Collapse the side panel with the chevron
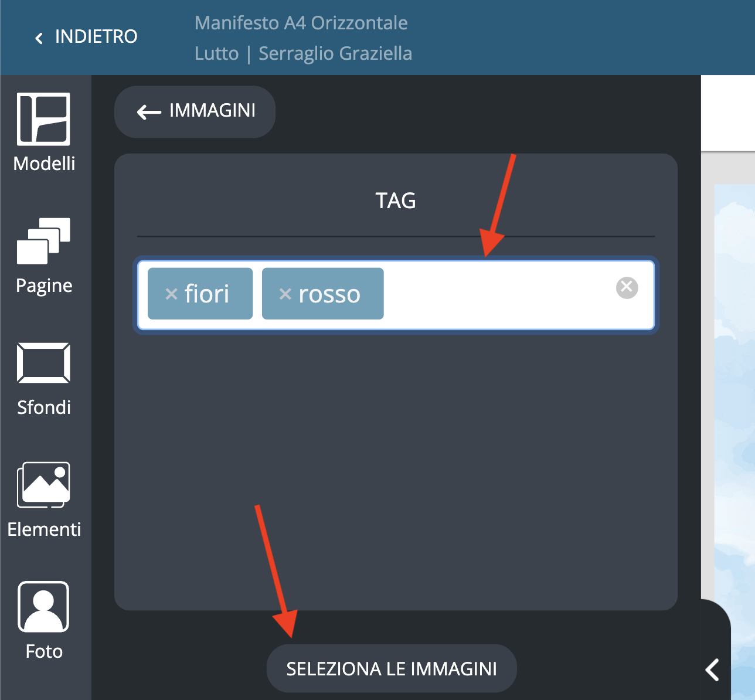 (712, 669)
